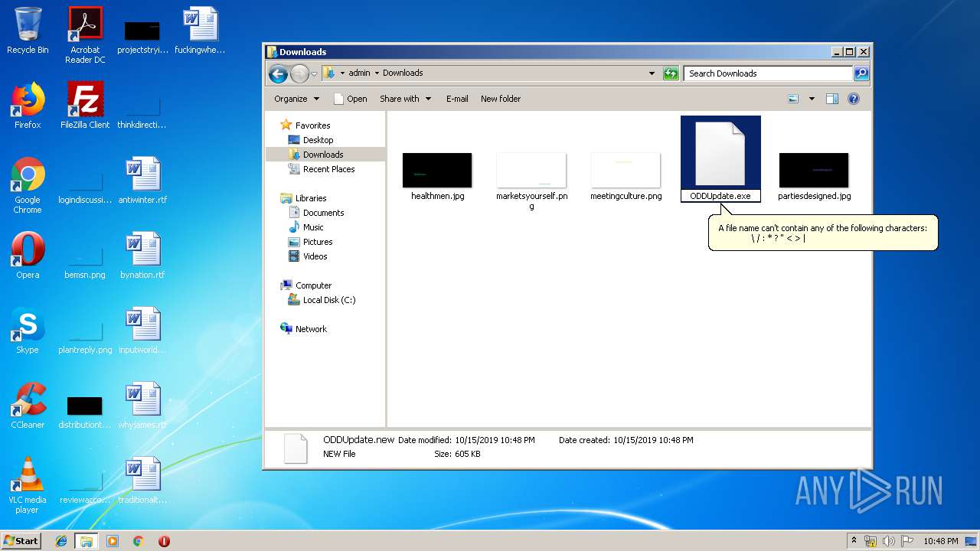Open Explorer Help icon
This screenshot has height=551, width=980.
(854, 99)
